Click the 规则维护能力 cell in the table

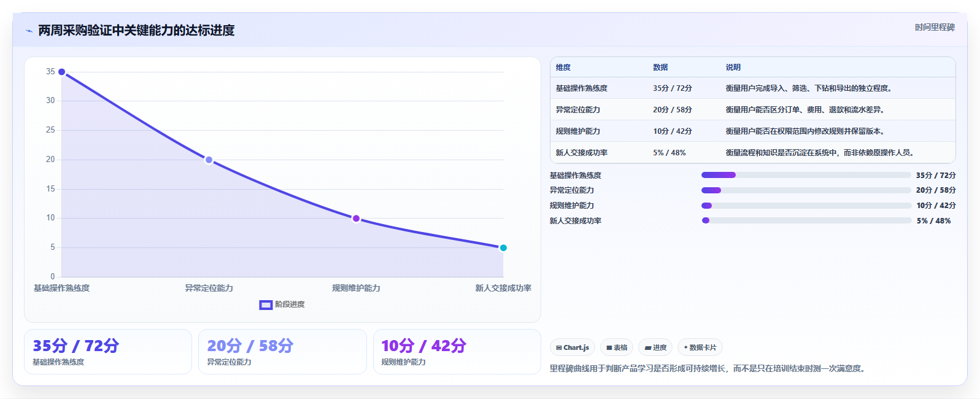pos(578,131)
